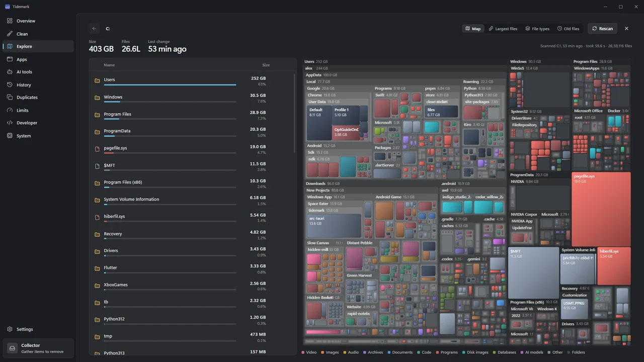Open Program Files (x86) row
Screen dimensions: 644x362
[x=192, y=183]
